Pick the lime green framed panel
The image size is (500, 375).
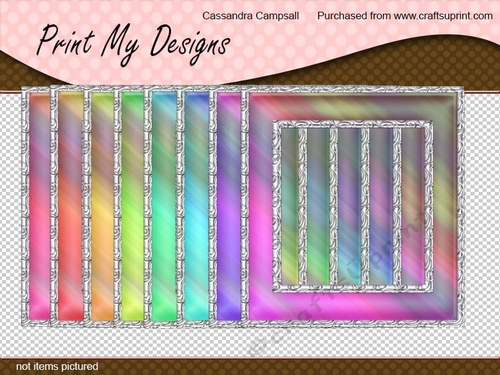tap(130, 206)
